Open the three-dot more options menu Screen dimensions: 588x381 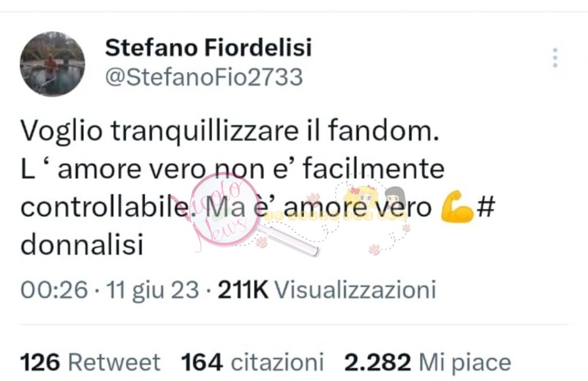tap(555, 58)
